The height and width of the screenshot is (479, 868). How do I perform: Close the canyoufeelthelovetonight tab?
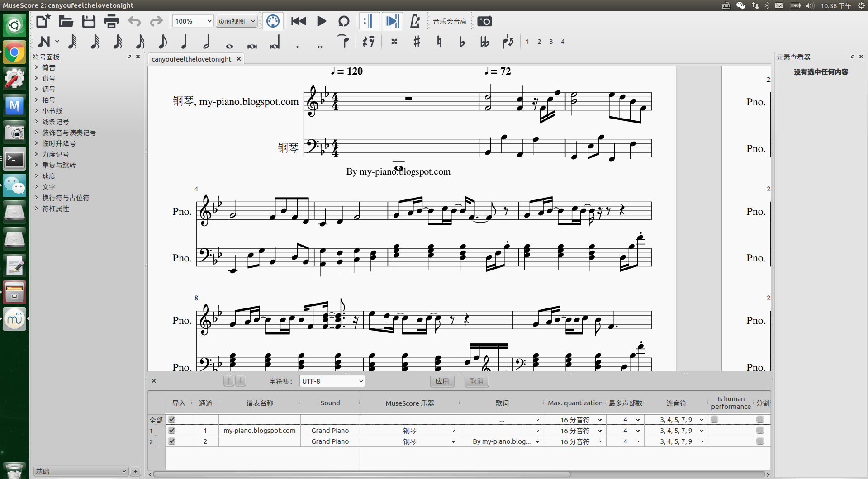239,59
